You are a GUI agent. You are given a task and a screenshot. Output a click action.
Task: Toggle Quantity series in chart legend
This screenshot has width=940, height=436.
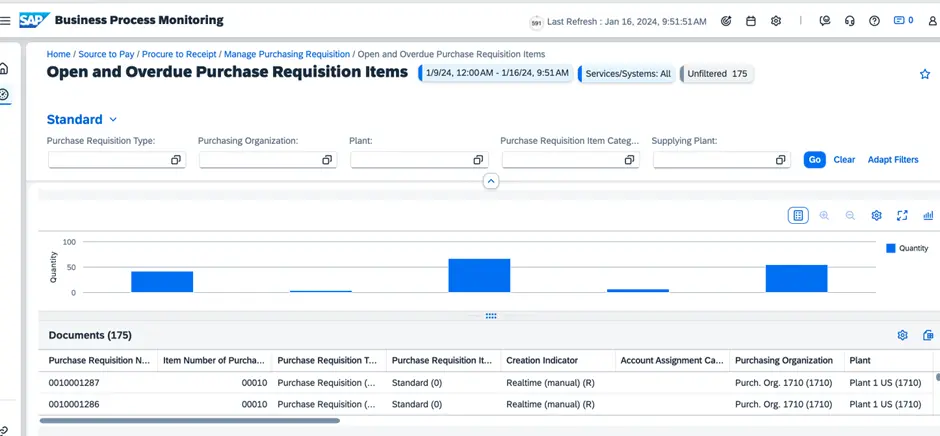(907, 248)
